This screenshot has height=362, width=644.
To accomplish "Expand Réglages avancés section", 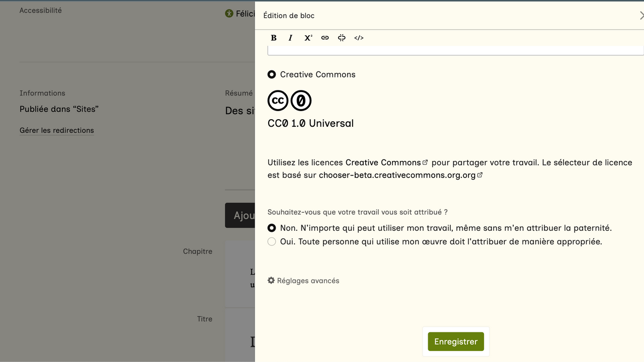I will pyautogui.click(x=303, y=281).
